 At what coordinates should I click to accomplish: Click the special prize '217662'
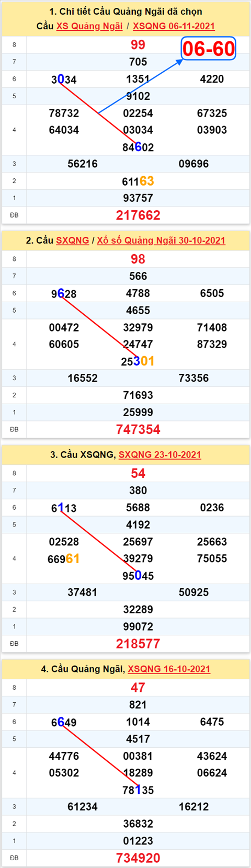point(138,215)
